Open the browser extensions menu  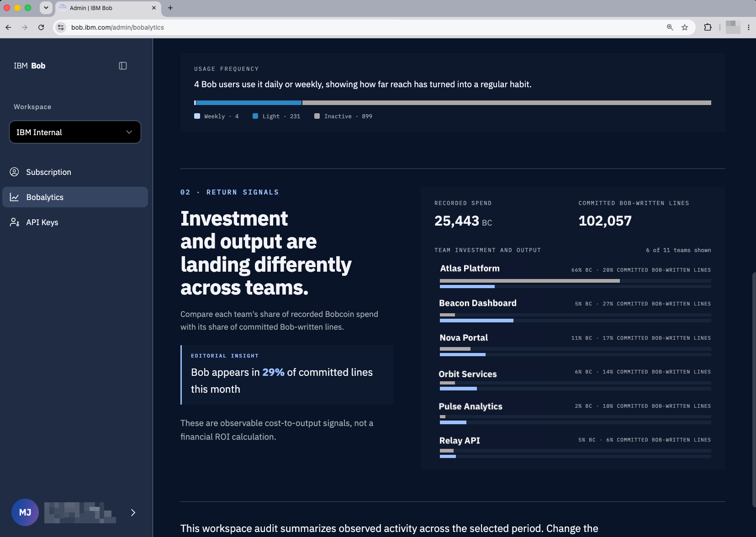708,27
